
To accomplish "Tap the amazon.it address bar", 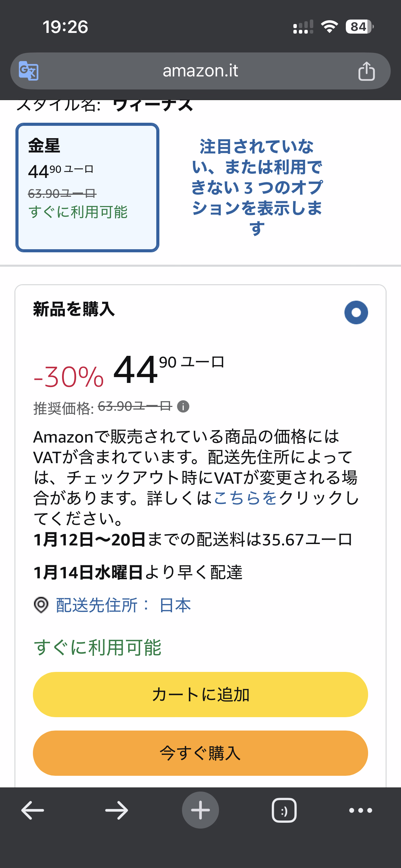I will pyautogui.click(x=200, y=71).
